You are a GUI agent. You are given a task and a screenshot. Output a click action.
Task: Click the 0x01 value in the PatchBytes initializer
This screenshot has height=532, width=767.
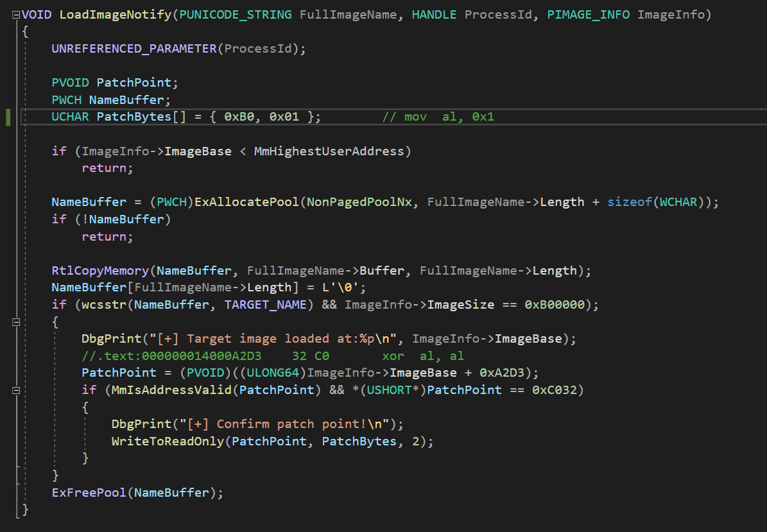coord(284,117)
